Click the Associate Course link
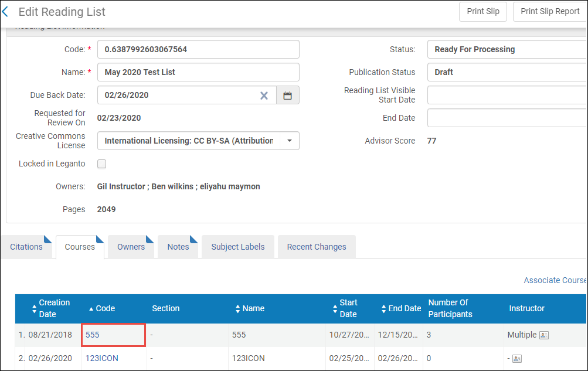The image size is (588, 371). 555,280
